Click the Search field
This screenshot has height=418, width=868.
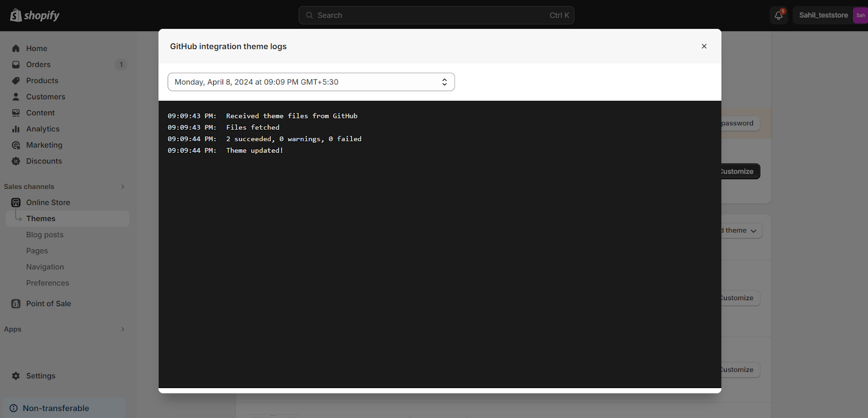click(x=436, y=15)
